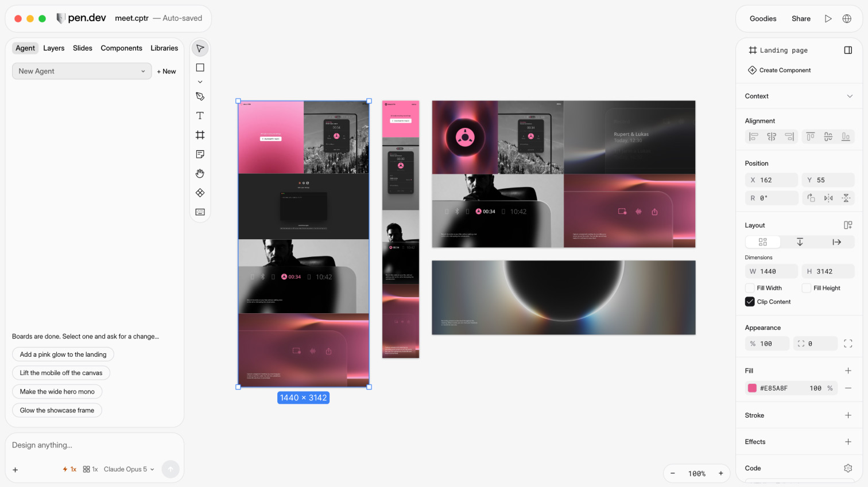Set layout to horizontal direction

[836, 242]
